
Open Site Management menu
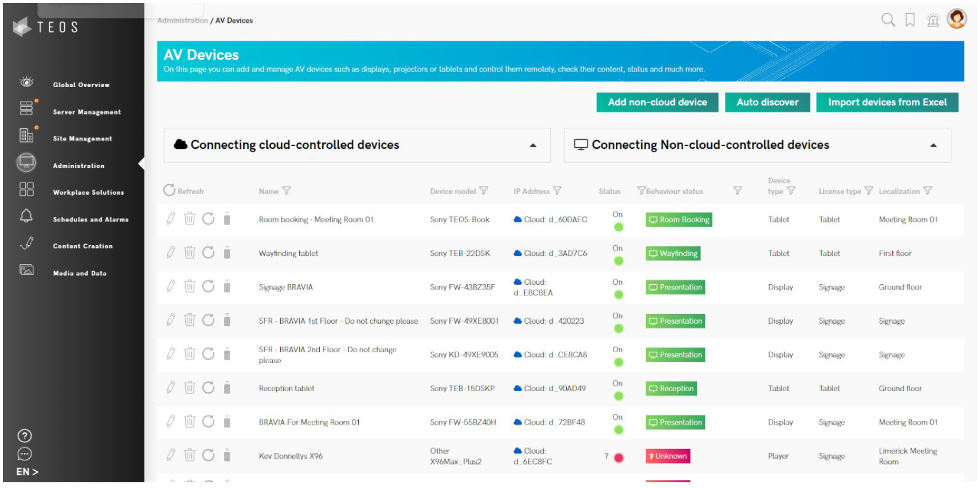pos(83,139)
